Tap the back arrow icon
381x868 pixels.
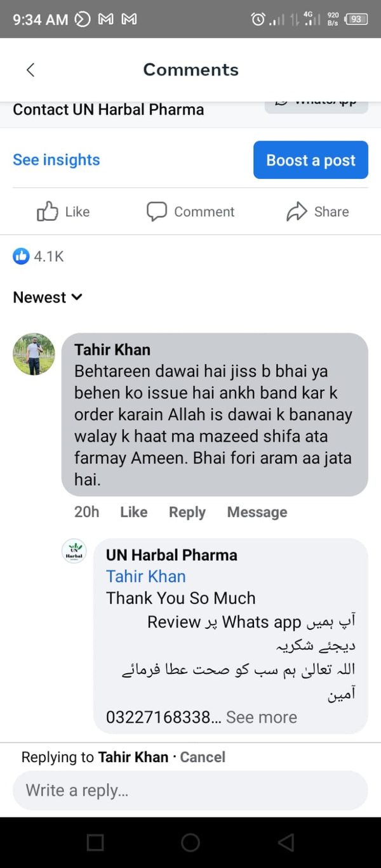pos(30,70)
